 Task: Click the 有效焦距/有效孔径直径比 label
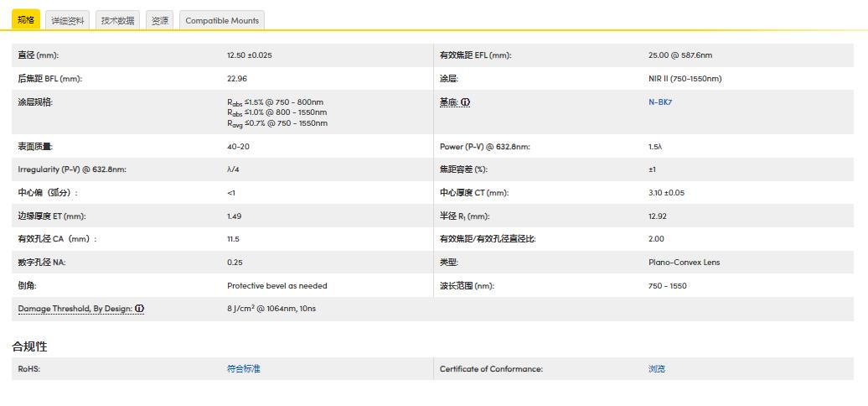[x=488, y=239]
